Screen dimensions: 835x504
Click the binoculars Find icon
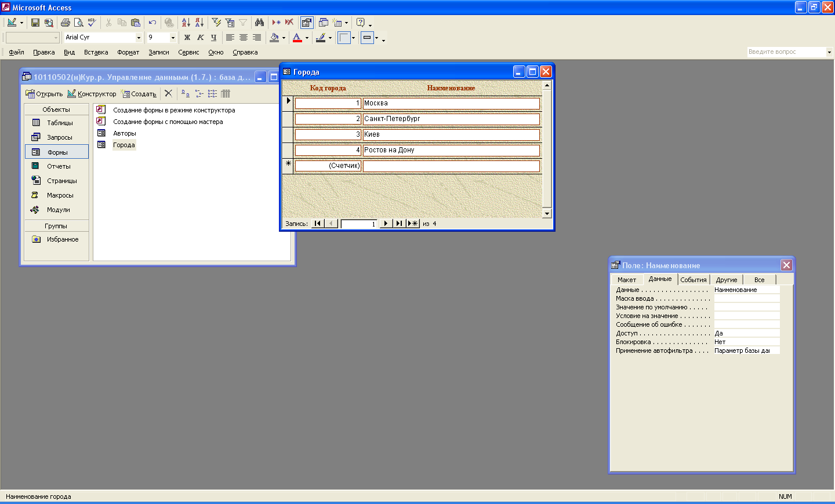[x=259, y=23]
